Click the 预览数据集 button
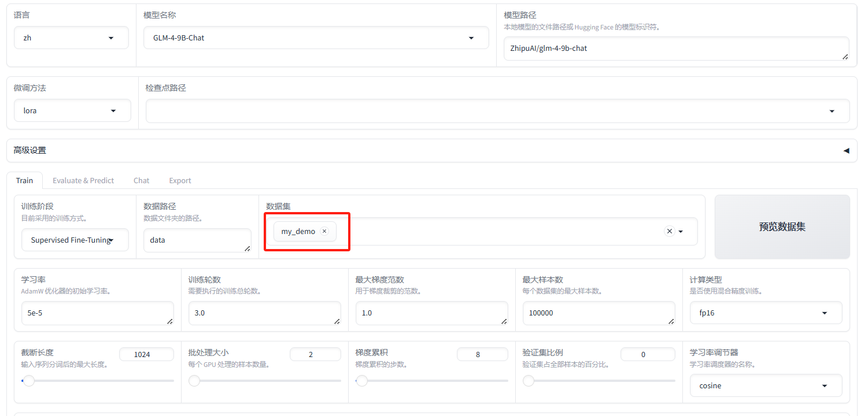This screenshot has height=416, width=868. tap(782, 227)
